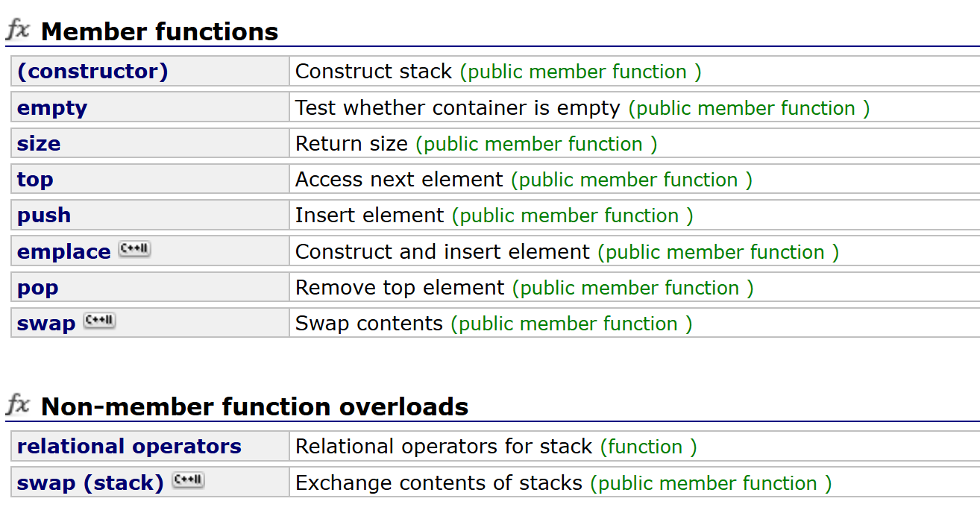Open the relational operators link

click(129, 447)
